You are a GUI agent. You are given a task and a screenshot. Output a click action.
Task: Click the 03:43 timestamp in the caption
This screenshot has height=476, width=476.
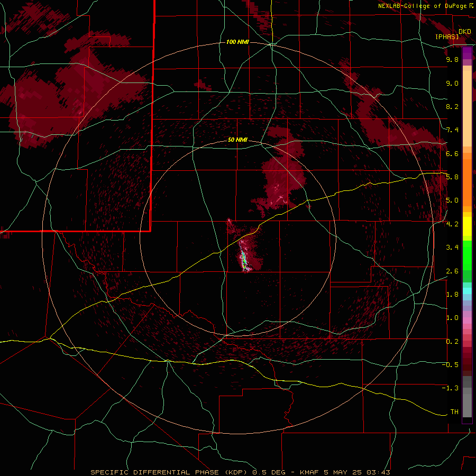point(378,472)
